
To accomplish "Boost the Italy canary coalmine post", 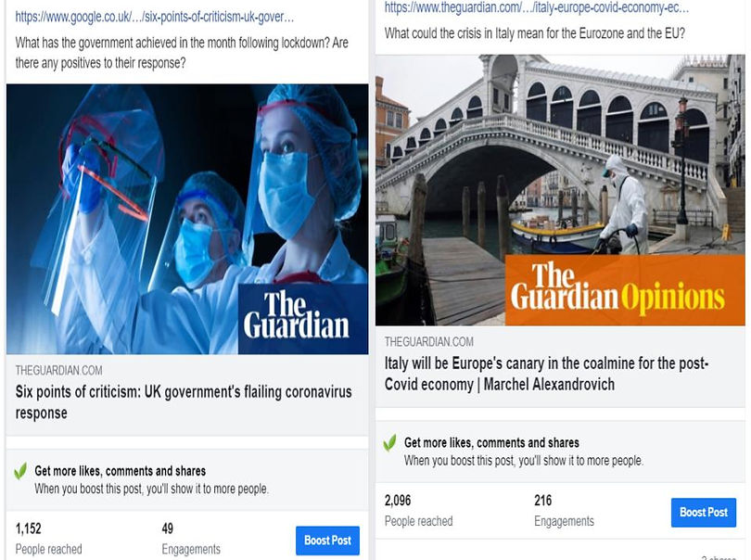I will 703,512.
